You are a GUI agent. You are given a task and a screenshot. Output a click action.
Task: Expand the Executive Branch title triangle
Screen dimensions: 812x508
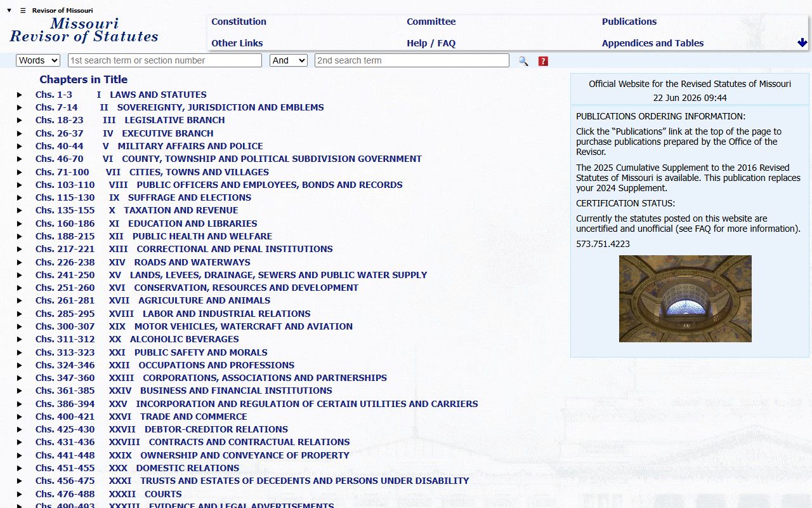pos(20,133)
